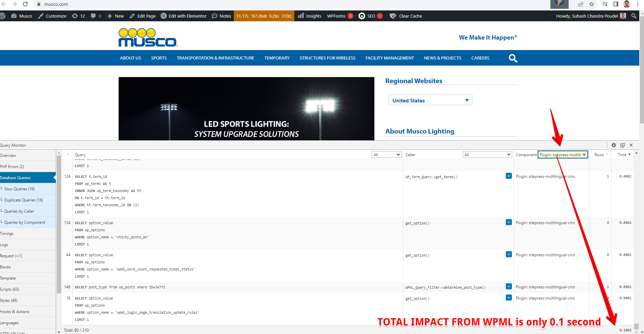Click Edit Page in admin bar
The height and width of the screenshot is (334, 644).
point(143,16)
